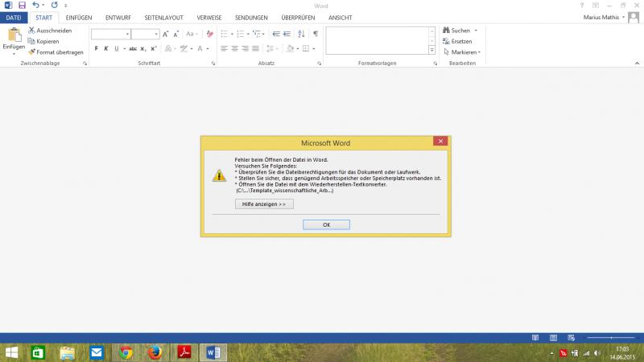Close the Microsoft Word error dialog

(440, 142)
